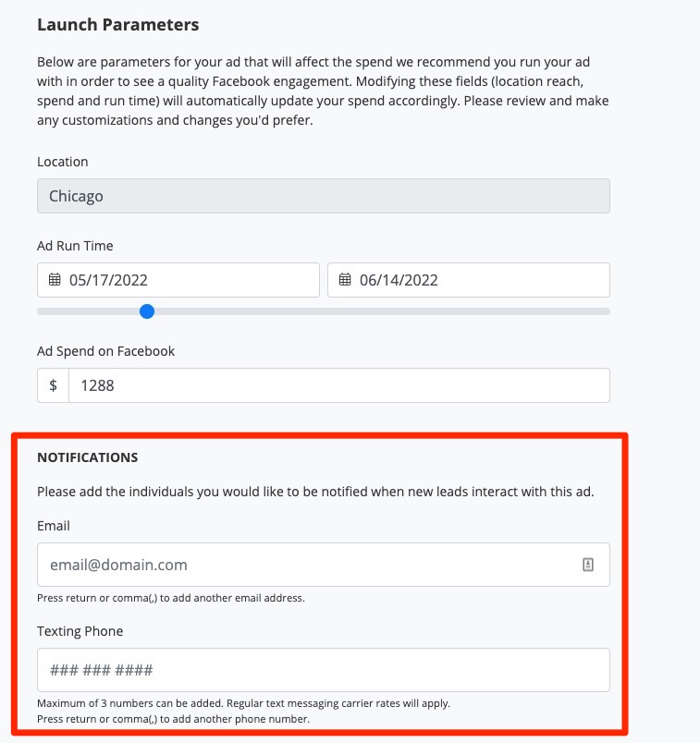
Task: Click the dollar sign prefix of Ad Spend
Action: pos(53,385)
